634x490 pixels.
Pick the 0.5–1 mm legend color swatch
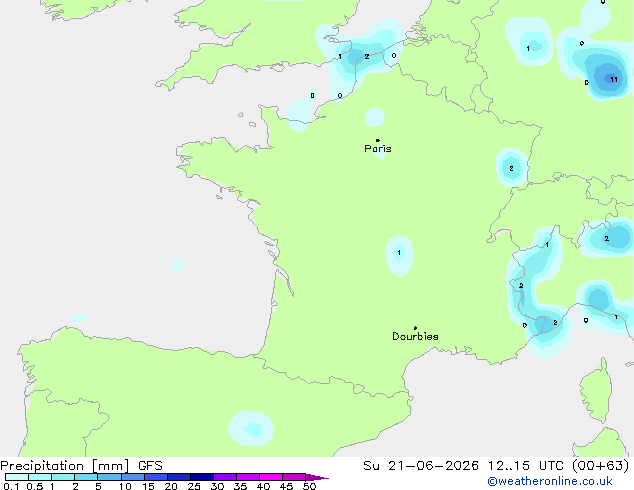[x=40, y=477]
